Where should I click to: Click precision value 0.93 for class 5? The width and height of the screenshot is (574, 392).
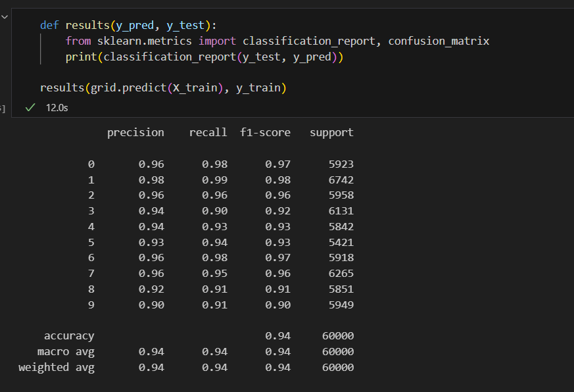tap(151, 243)
